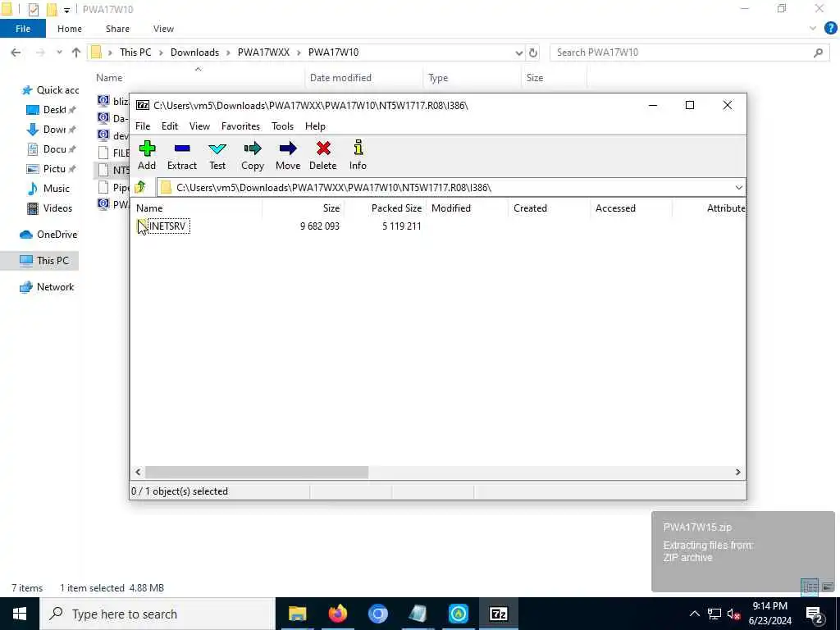The width and height of the screenshot is (840, 630).
Task: Click the Copy toolbar icon in 7-Zip
Action: (x=253, y=155)
